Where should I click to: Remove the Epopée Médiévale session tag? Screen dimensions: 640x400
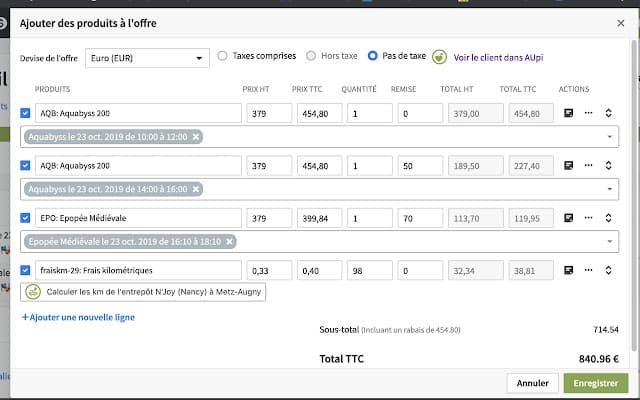click(229, 241)
